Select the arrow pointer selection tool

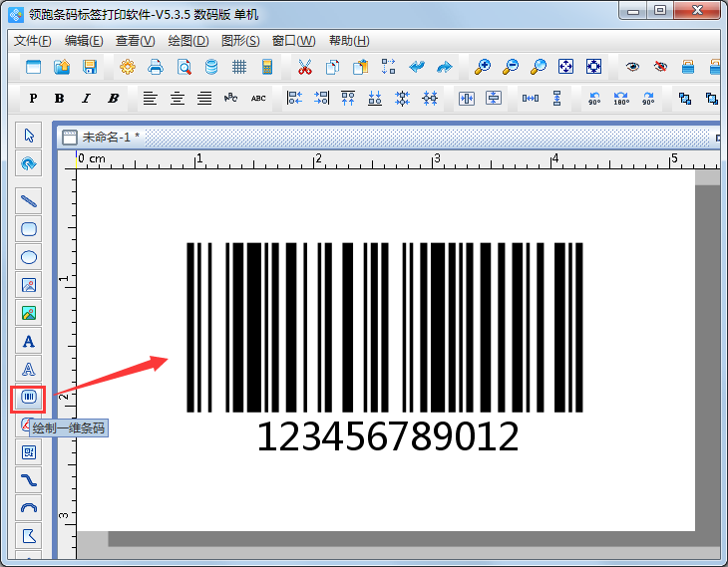tap(29, 135)
